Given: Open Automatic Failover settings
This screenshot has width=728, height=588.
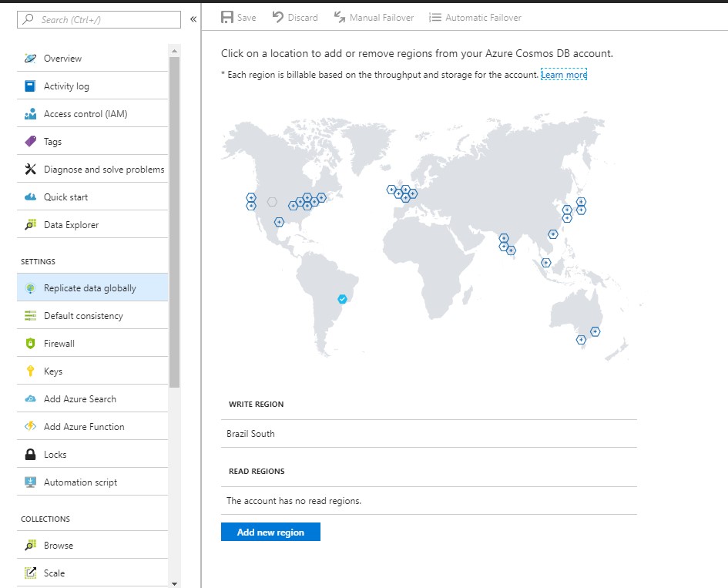Looking at the screenshot, I should [475, 18].
